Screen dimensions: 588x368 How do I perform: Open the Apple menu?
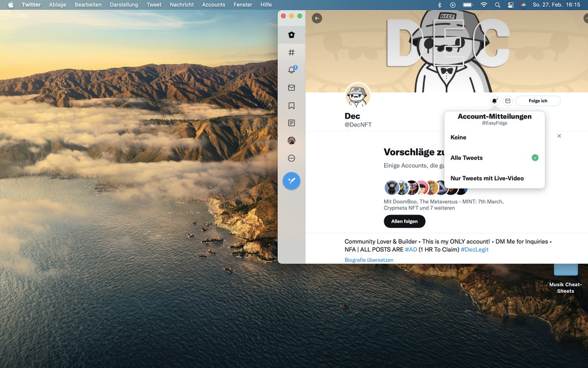[x=11, y=5]
